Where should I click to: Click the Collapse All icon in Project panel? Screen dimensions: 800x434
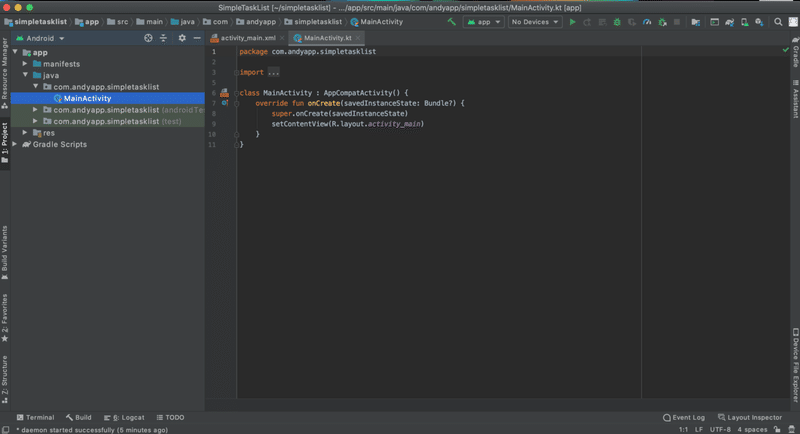tap(163, 38)
